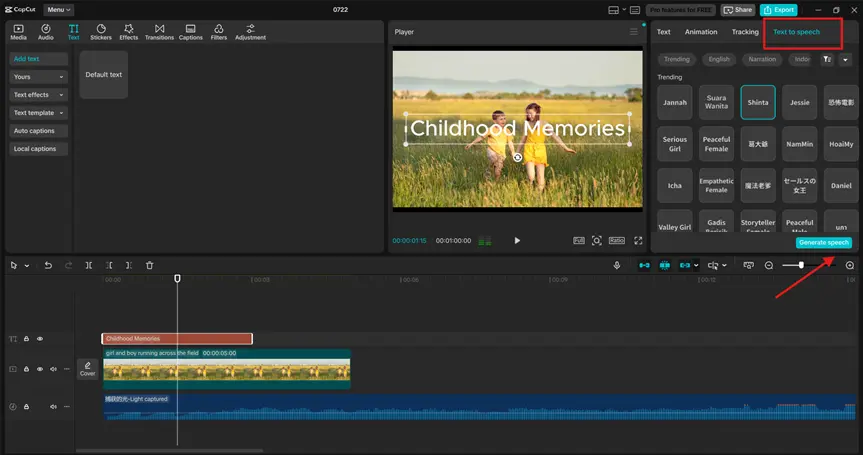
Task: Open the Audio panel
Action: point(46,32)
